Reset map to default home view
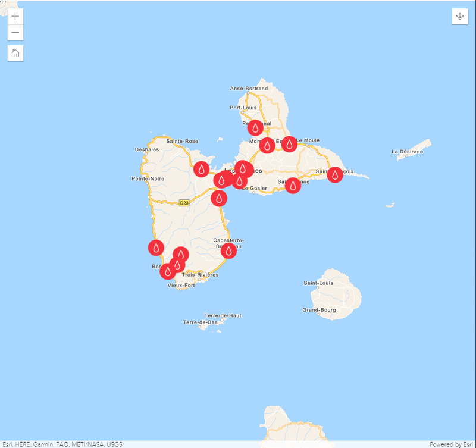This screenshot has height=448, width=476. (x=15, y=53)
